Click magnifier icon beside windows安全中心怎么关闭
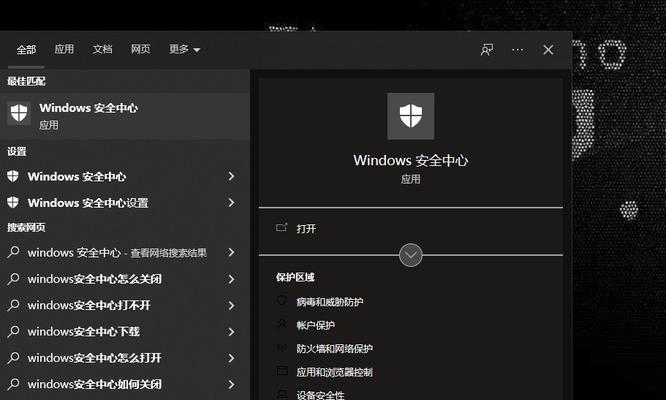666x400 pixels. [13, 279]
